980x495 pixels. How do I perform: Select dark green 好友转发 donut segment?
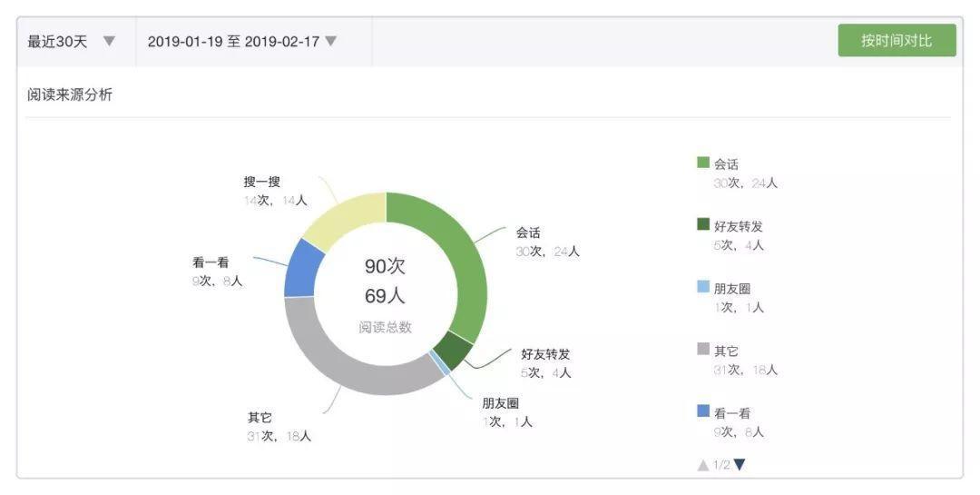pyautogui.click(x=455, y=350)
